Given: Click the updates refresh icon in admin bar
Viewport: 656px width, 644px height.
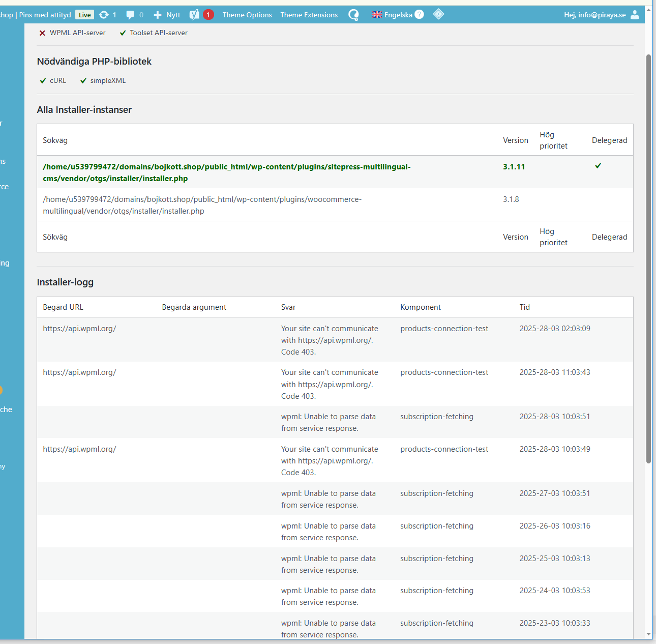Looking at the screenshot, I should pos(104,15).
